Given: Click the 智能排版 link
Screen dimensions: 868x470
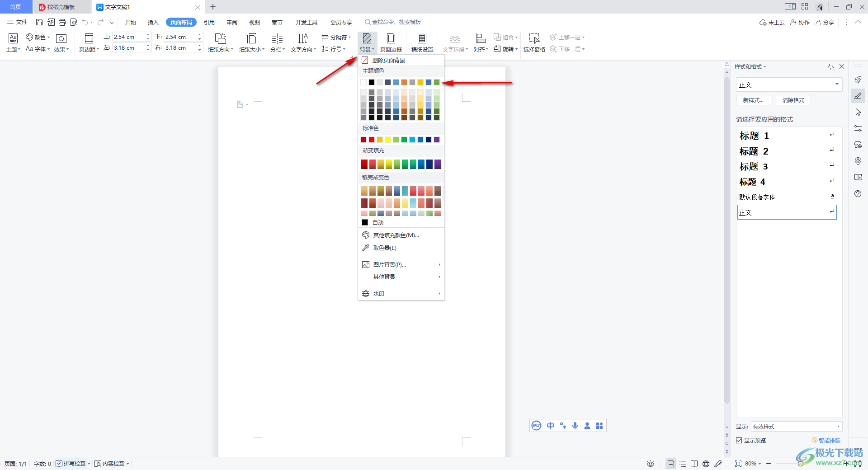Looking at the screenshot, I should (x=826, y=441).
